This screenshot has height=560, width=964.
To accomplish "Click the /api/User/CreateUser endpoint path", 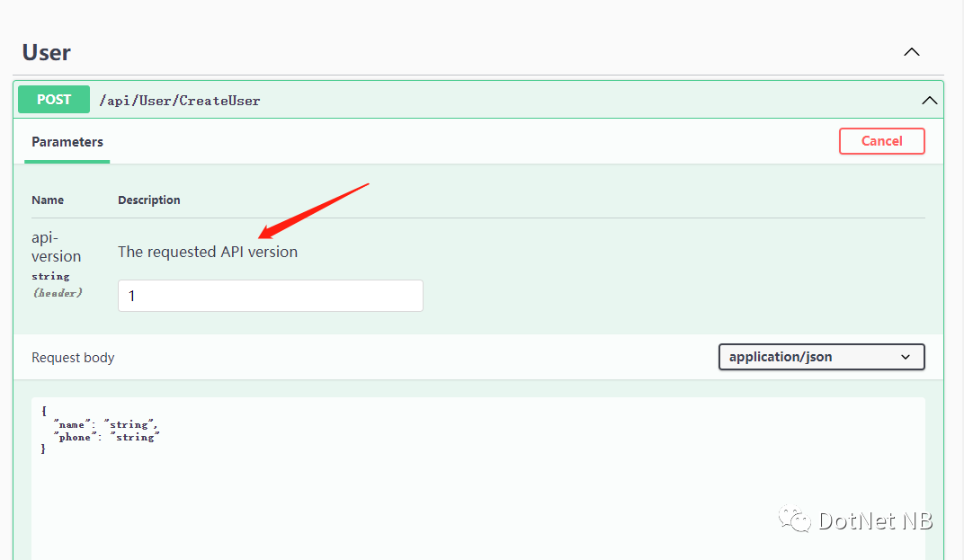I will [x=179, y=101].
